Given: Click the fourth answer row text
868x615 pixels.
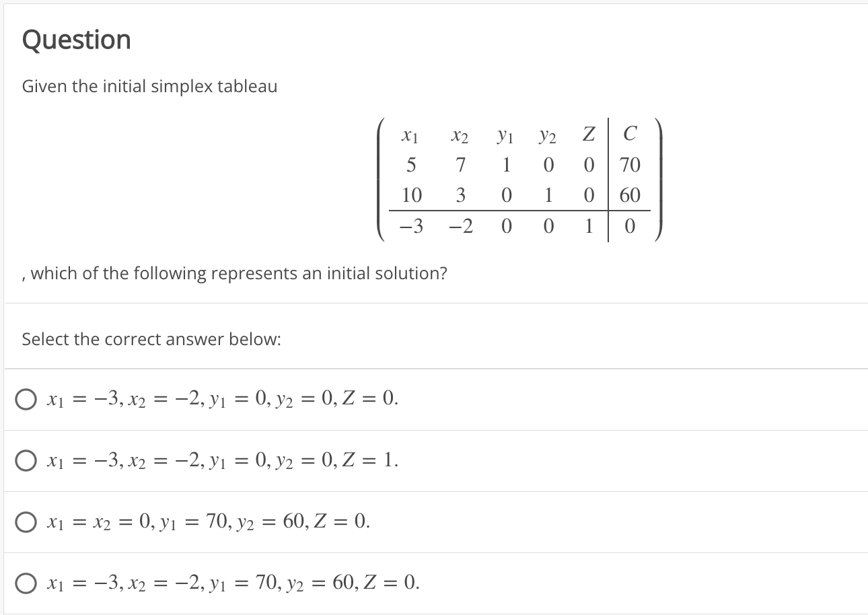Looking at the screenshot, I should [232, 583].
